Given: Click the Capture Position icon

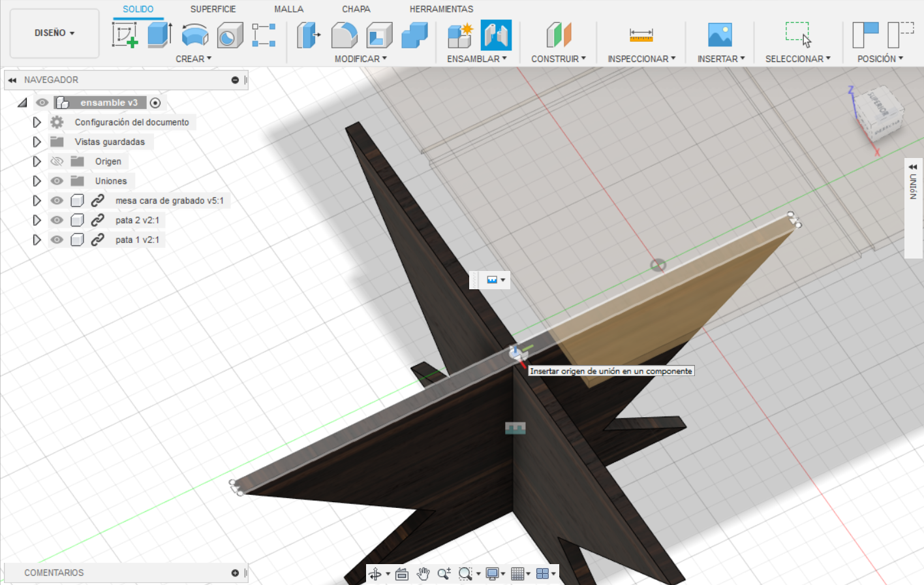Looking at the screenshot, I should tap(865, 35).
